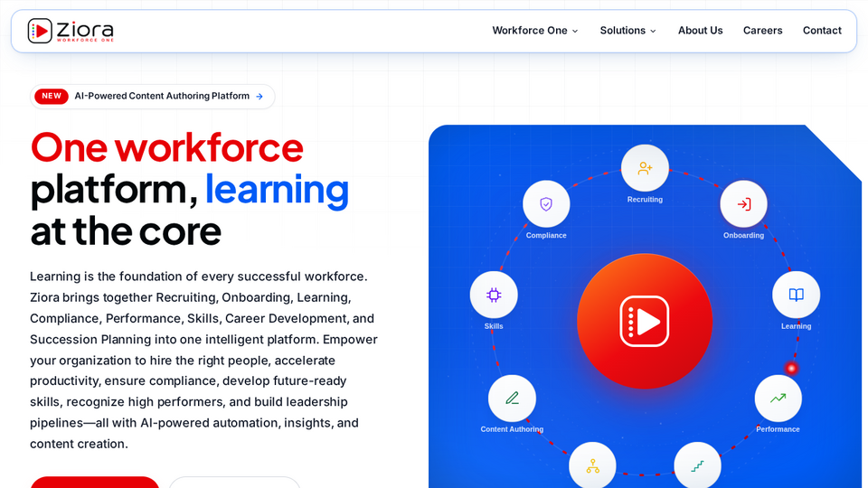Viewport: 868px width, 488px height.
Task: Click the red One workforce headline
Action: point(167,147)
